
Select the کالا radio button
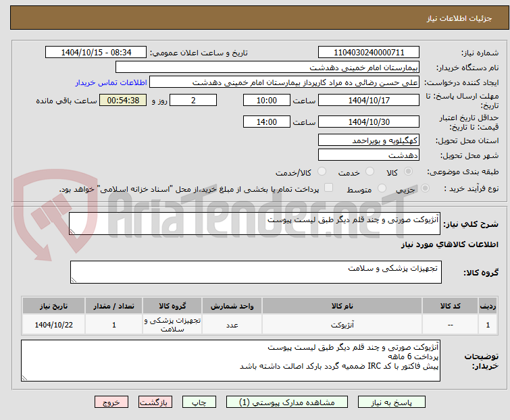pyautogui.click(x=408, y=172)
